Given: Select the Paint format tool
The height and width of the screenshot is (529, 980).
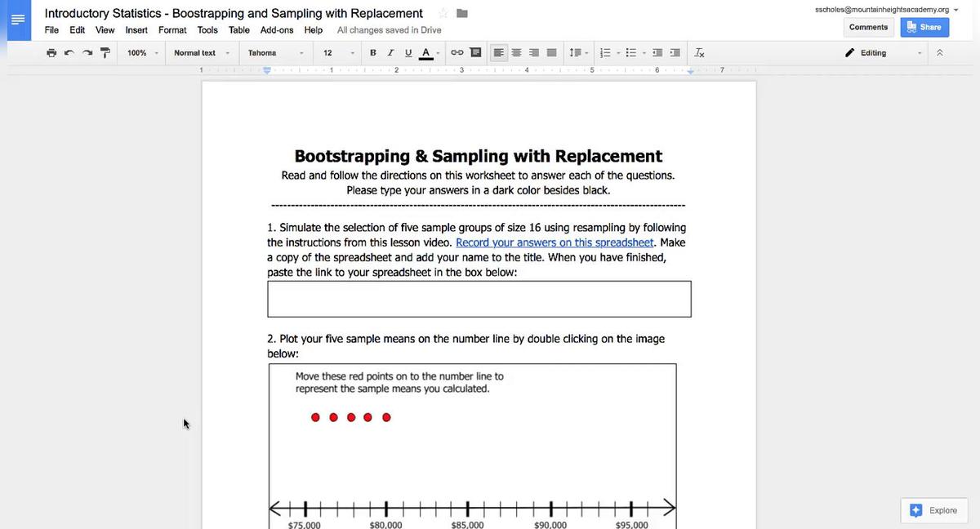Looking at the screenshot, I should (x=105, y=53).
